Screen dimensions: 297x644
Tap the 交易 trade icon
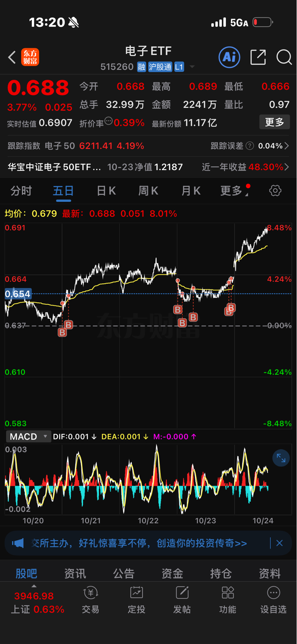click(91, 600)
